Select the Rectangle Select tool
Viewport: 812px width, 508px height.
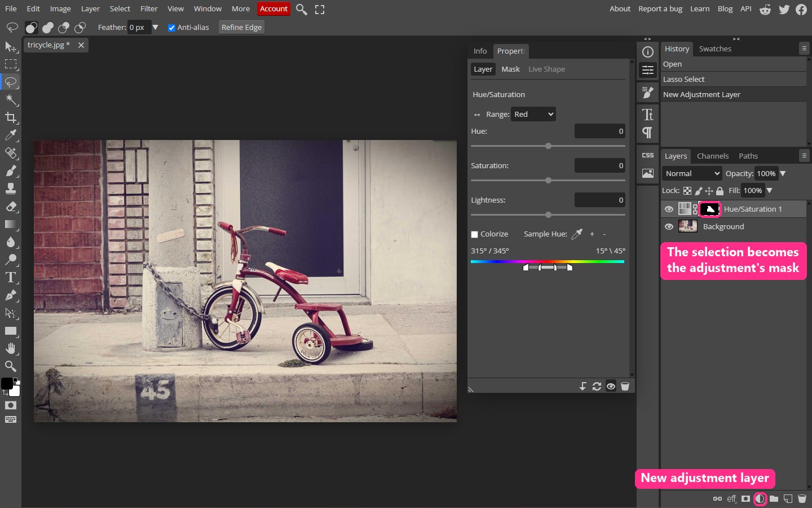click(x=11, y=64)
